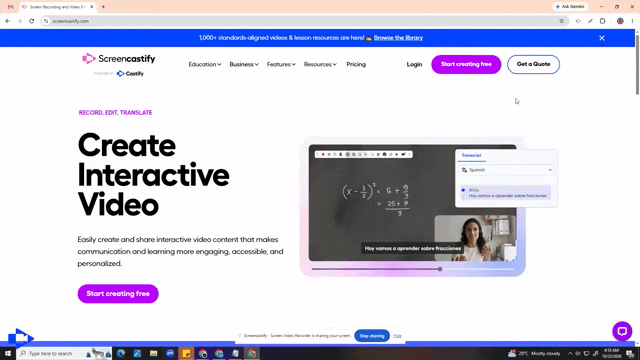Switch to the Gmail pinned tab

(11, 7)
